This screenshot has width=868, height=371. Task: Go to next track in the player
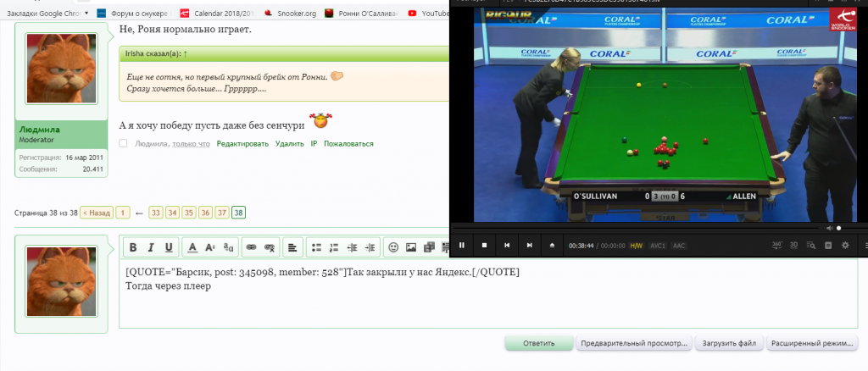coord(529,246)
